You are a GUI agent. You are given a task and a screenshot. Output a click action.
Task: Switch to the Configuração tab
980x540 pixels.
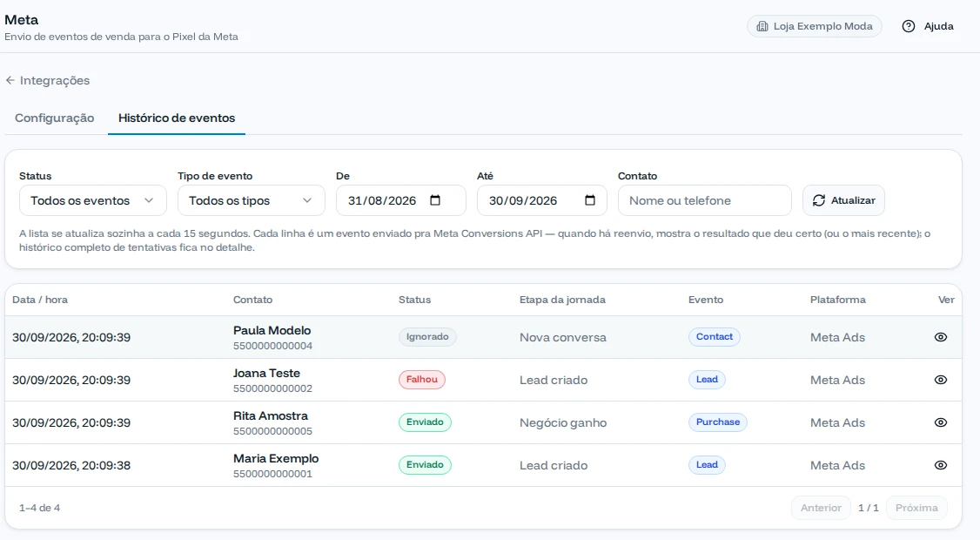(x=54, y=118)
